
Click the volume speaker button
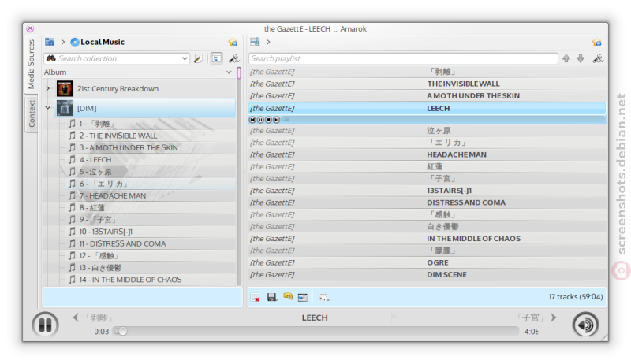point(585,325)
